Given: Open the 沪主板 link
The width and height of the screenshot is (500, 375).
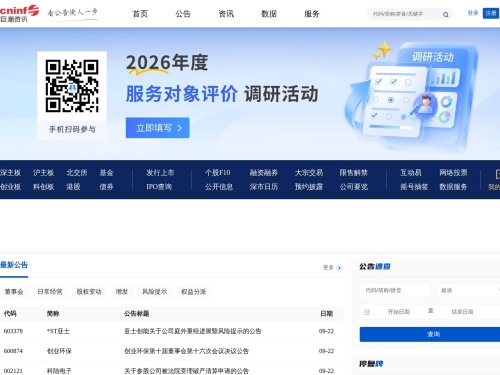Looking at the screenshot, I should click(43, 173).
